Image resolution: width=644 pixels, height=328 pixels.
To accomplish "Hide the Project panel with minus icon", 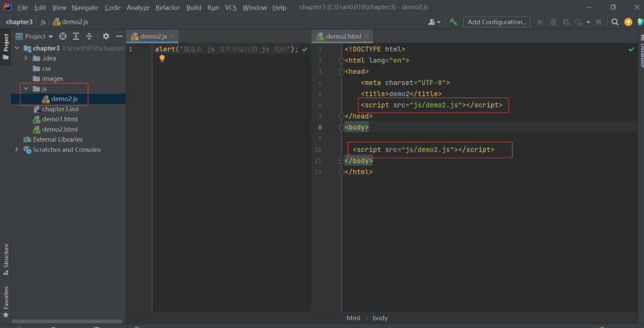I will click(x=119, y=36).
